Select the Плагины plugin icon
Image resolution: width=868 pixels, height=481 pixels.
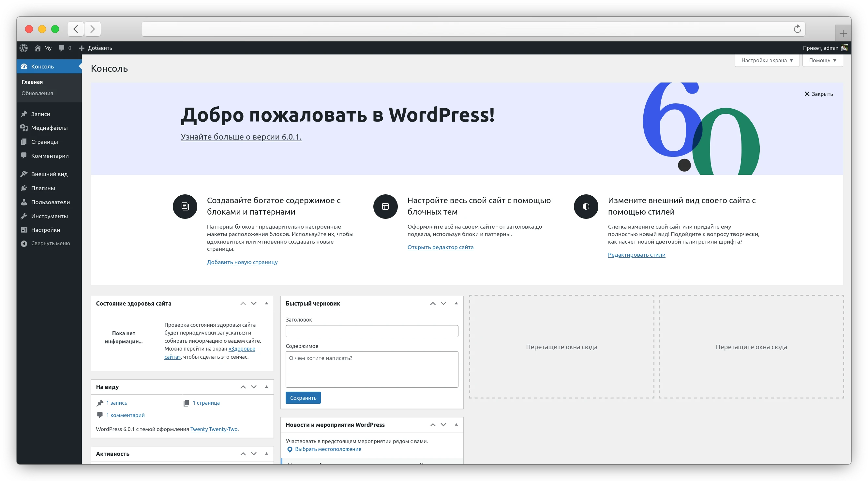click(24, 188)
